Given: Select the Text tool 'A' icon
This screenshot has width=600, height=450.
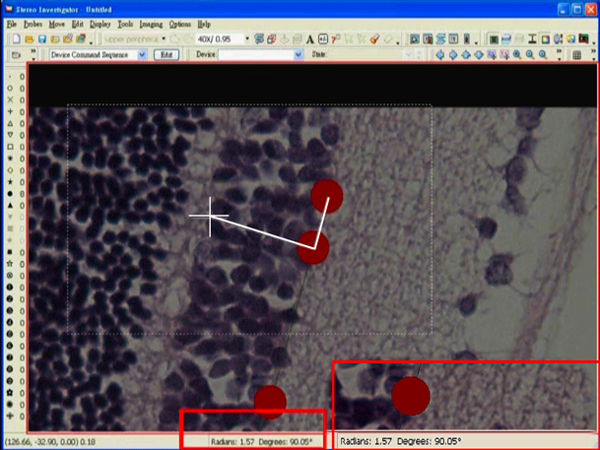Looking at the screenshot, I should 310,39.
